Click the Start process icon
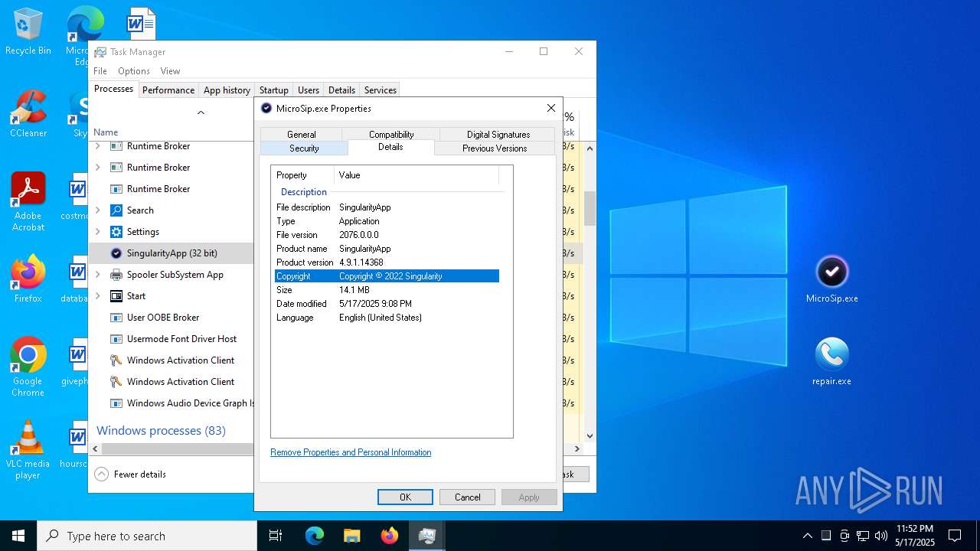This screenshot has height=551, width=980. click(116, 296)
